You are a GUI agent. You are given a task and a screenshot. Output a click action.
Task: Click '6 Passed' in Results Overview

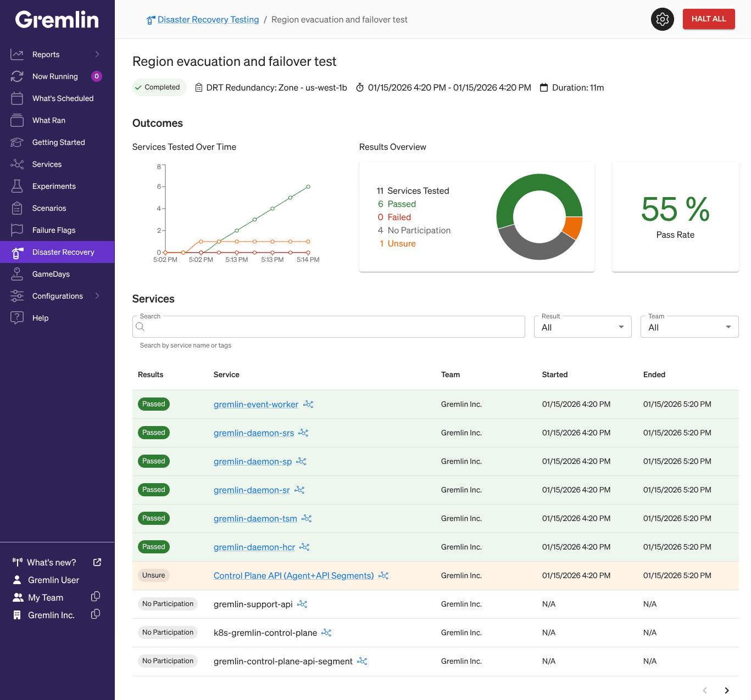point(397,204)
